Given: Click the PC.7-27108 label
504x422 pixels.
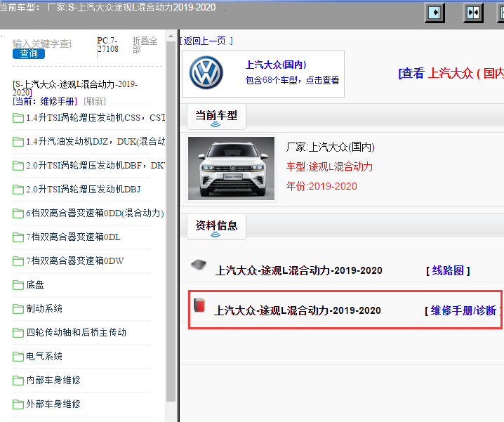Looking at the screenshot, I should [107, 45].
